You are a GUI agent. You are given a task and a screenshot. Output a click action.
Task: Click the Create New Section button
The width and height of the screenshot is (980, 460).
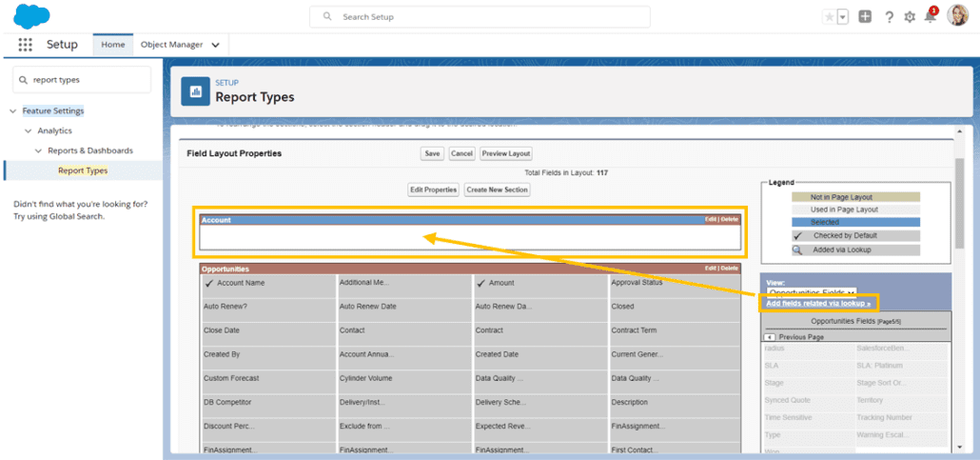coord(497,190)
